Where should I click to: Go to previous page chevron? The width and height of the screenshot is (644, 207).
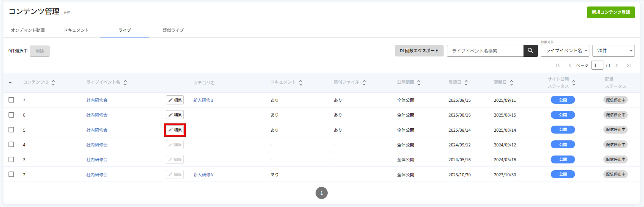click(570, 65)
